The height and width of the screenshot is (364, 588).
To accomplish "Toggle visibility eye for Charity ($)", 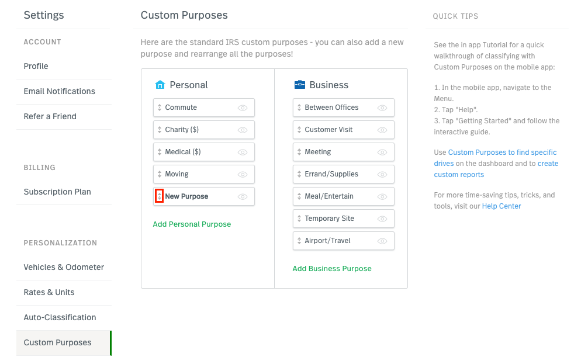I will tap(243, 130).
